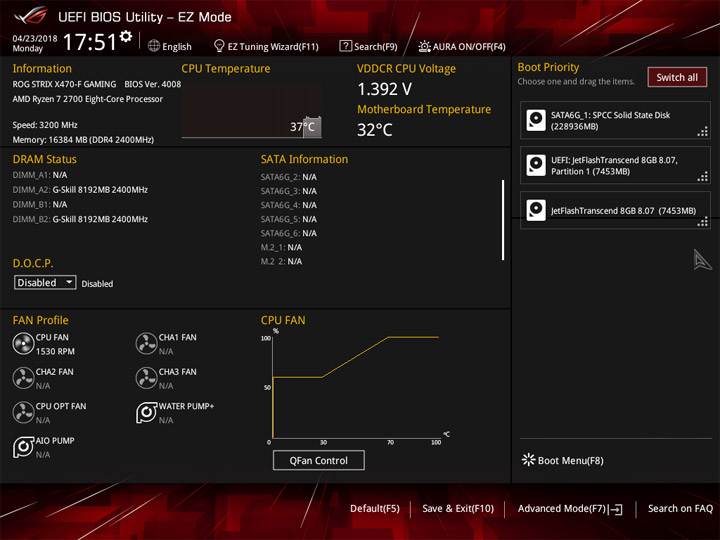Select the WATER PUMP+ icon
Viewport: 720px width, 540px height.
click(x=146, y=412)
